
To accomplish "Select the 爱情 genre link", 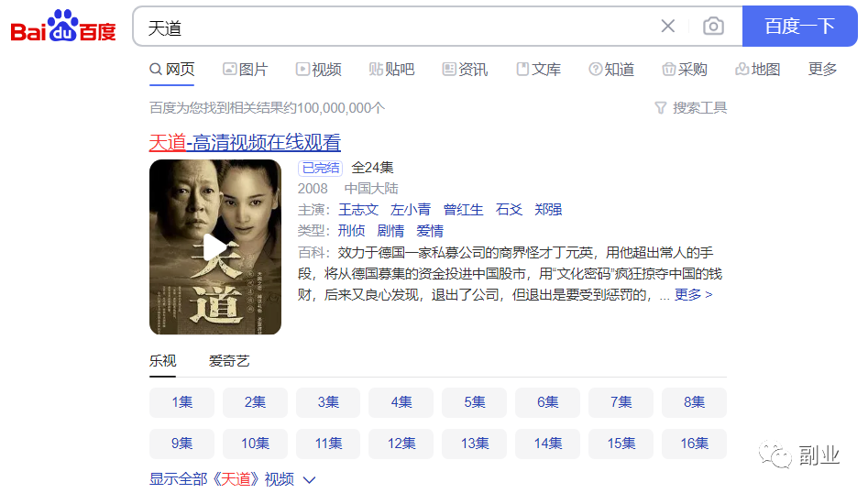I will [x=430, y=231].
